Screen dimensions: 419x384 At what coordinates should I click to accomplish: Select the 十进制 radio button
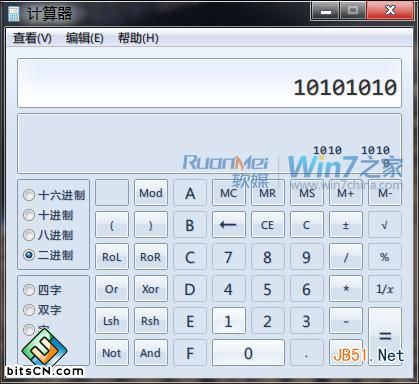[x=48, y=215]
